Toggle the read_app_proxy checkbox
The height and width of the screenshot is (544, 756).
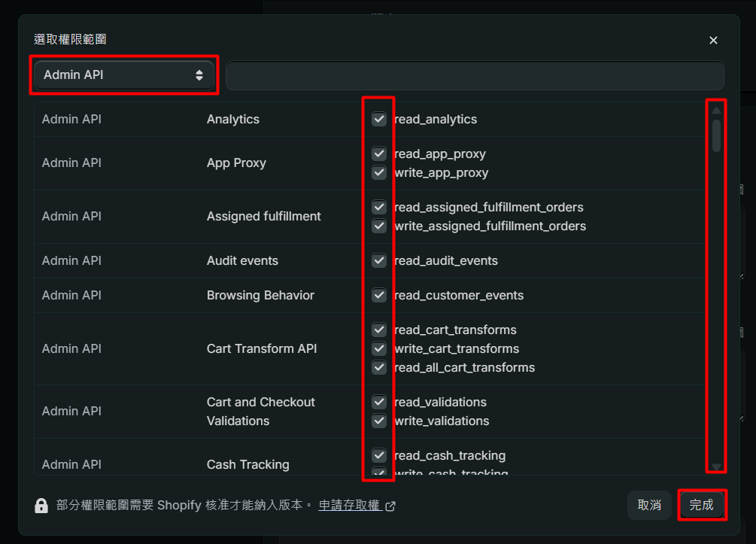(x=379, y=153)
